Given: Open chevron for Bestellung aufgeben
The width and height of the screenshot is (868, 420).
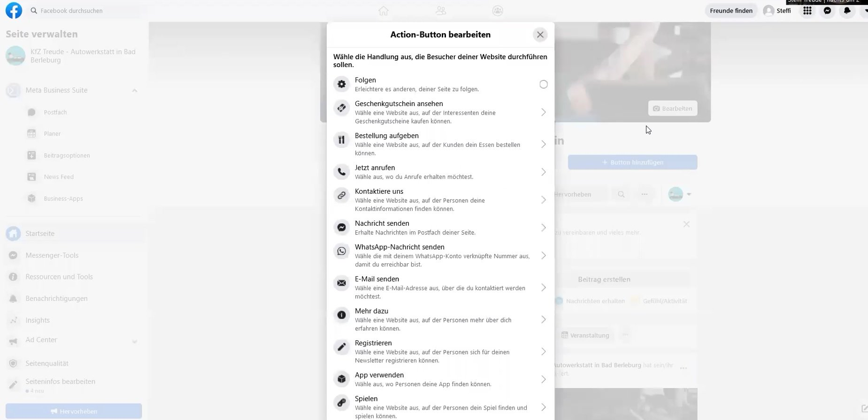Looking at the screenshot, I should pos(543,144).
